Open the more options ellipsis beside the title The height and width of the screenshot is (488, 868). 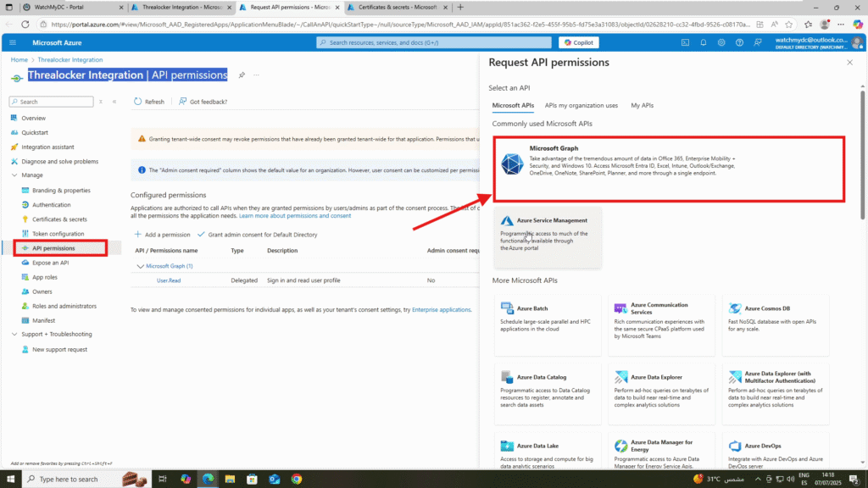[256, 75]
